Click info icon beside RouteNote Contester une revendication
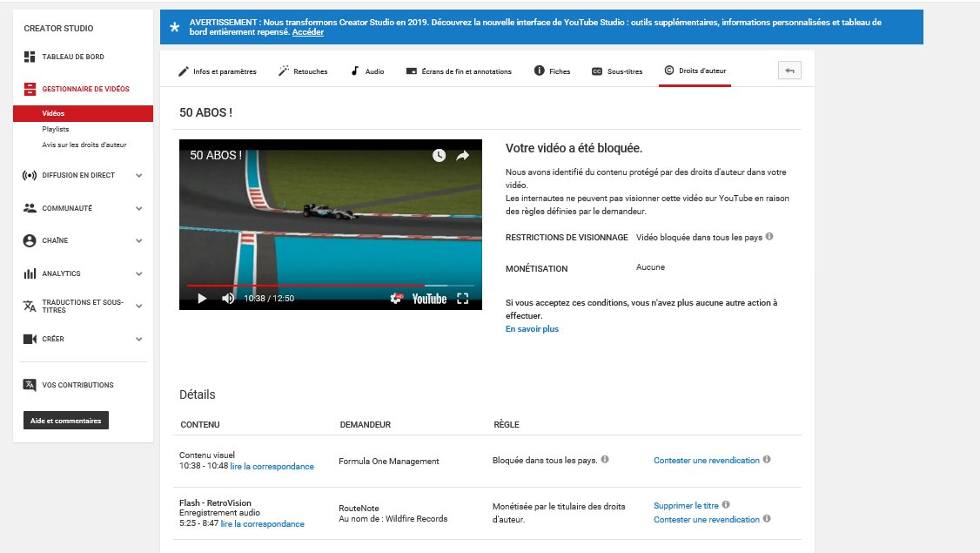Viewport: 980px width, 553px height. (x=767, y=518)
